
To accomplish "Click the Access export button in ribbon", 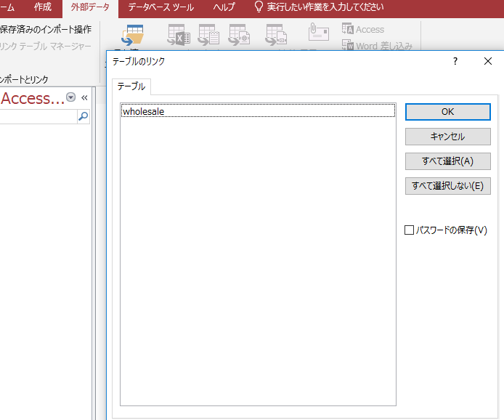I will [363, 30].
